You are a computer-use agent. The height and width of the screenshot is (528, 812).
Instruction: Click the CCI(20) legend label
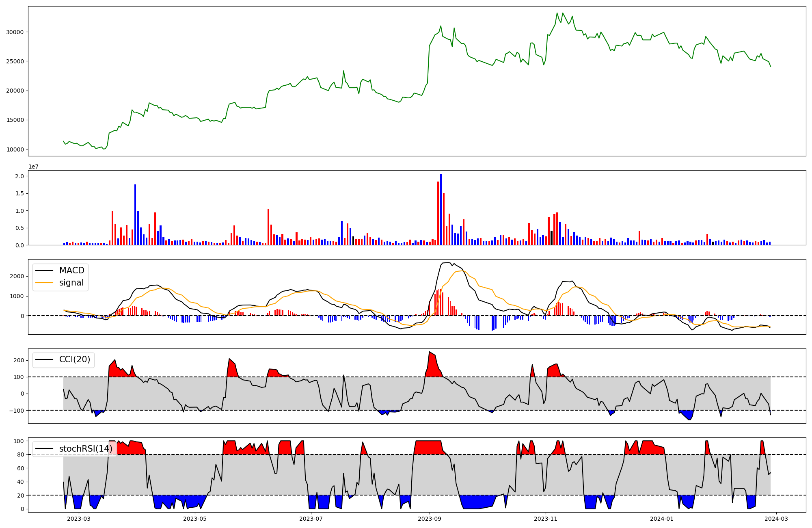click(x=75, y=359)
